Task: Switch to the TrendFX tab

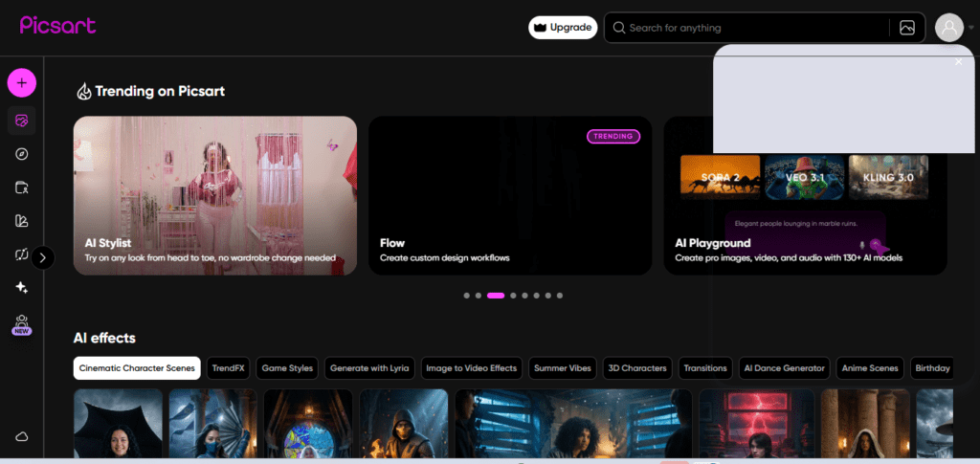Action: coord(228,367)
